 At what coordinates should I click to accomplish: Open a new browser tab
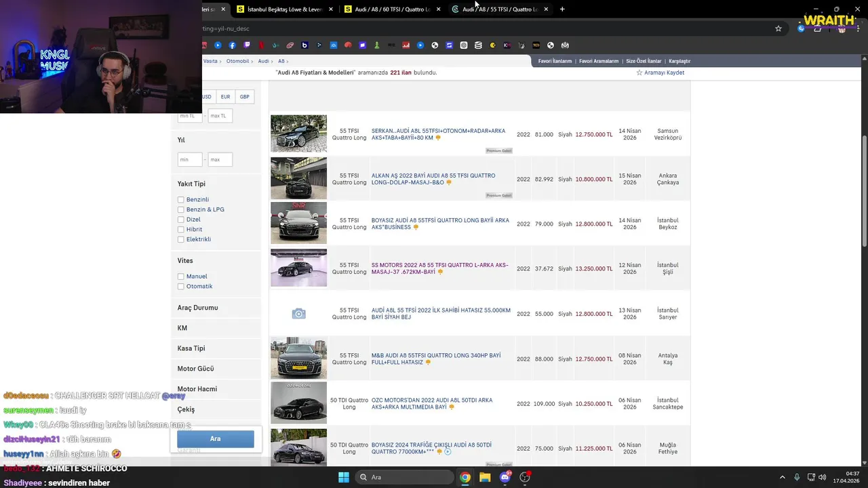pyautogui.click(x=562, y=9)
